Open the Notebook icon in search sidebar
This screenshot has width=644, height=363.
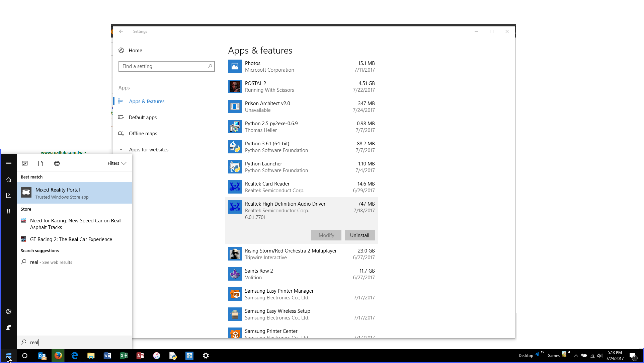click(9, 196)
